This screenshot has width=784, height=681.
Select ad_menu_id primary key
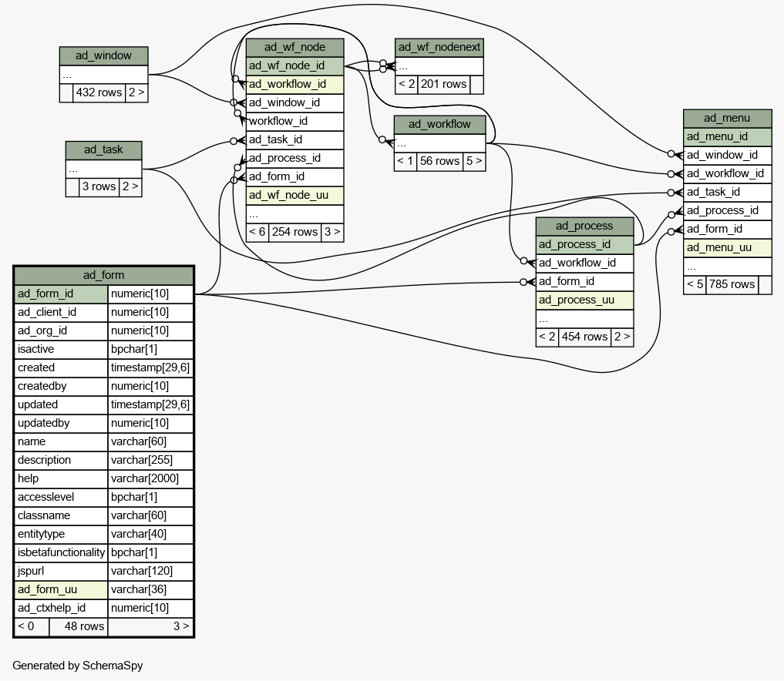pyautogui.click(x=728, y=136)
